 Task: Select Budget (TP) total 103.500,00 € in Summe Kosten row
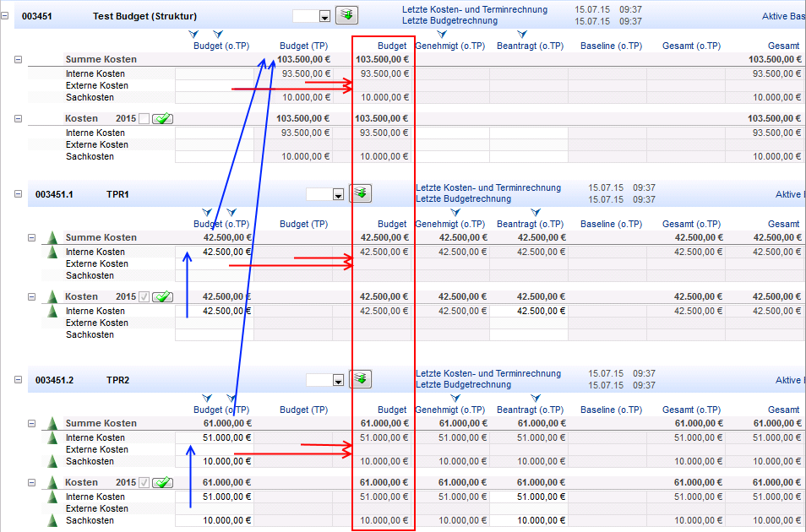point(303,59)
